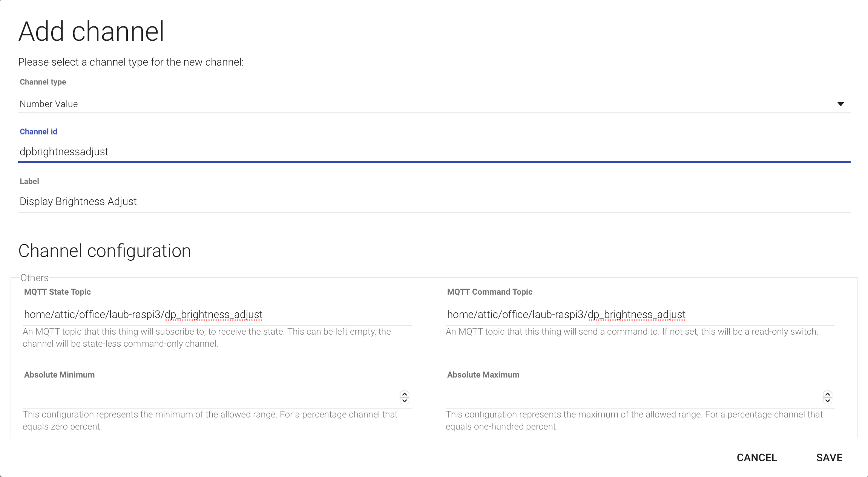The image size is (868, 477).
Task: Decrement Absolute Maximum using the down arrow
Action: (828, 401)
